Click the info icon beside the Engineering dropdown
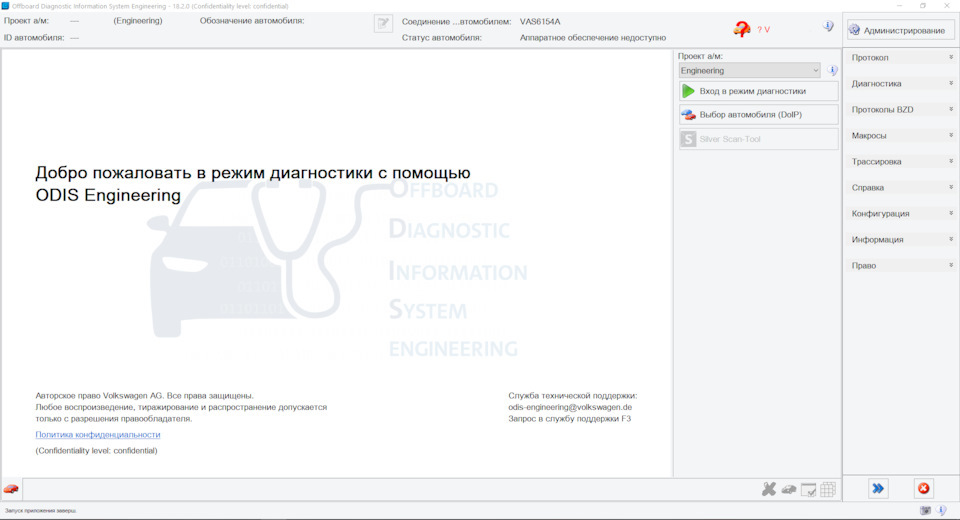Screen dimensions: 960x520 point(832,70)
